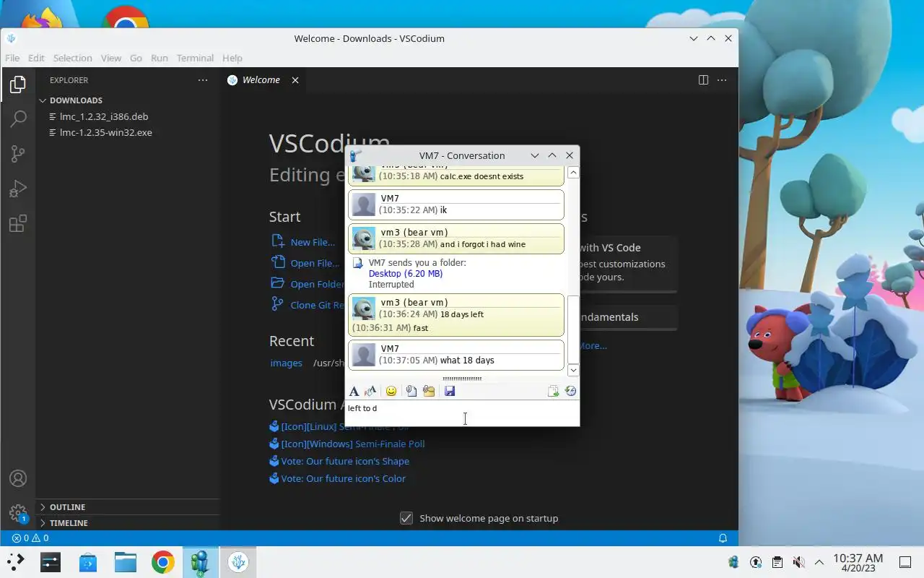Viewport: 924px width, 578px height.
Task: Open the editor More Actions ellipsis
Action: (722, 80)
